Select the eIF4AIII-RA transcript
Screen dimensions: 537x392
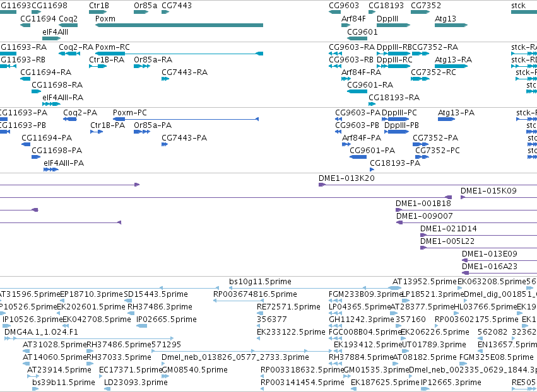click(51, 103)
